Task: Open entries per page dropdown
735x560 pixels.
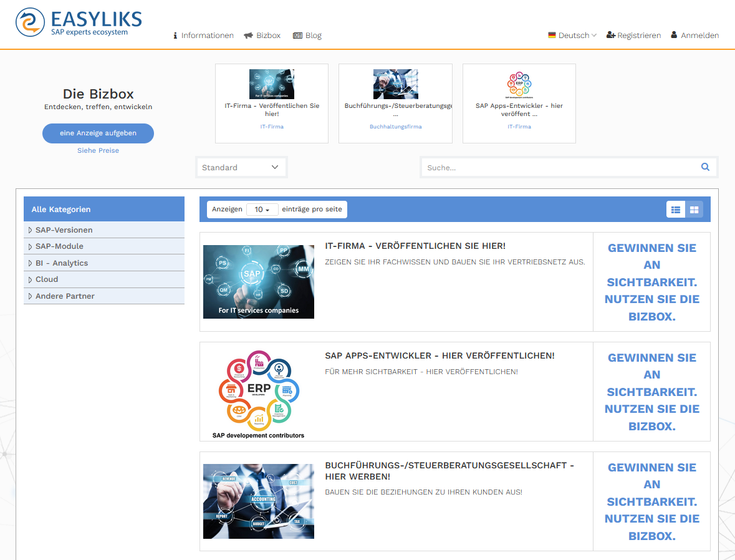Action: [262, 210]
